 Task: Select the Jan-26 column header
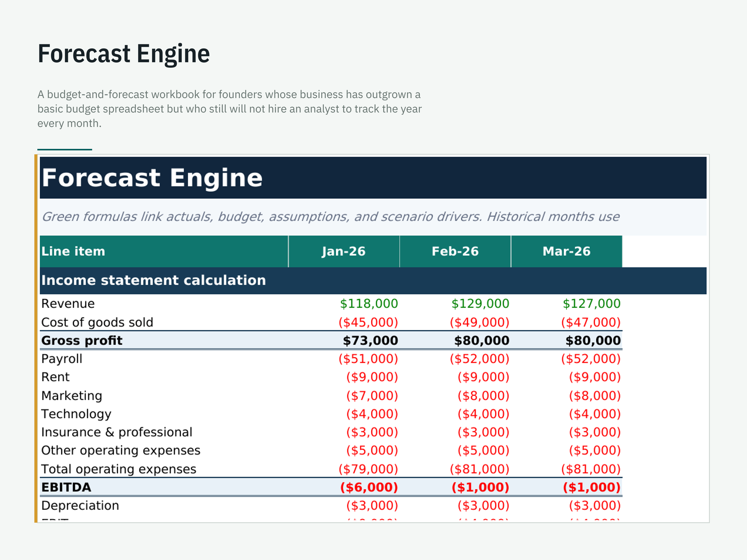click(x=344, y=251)
